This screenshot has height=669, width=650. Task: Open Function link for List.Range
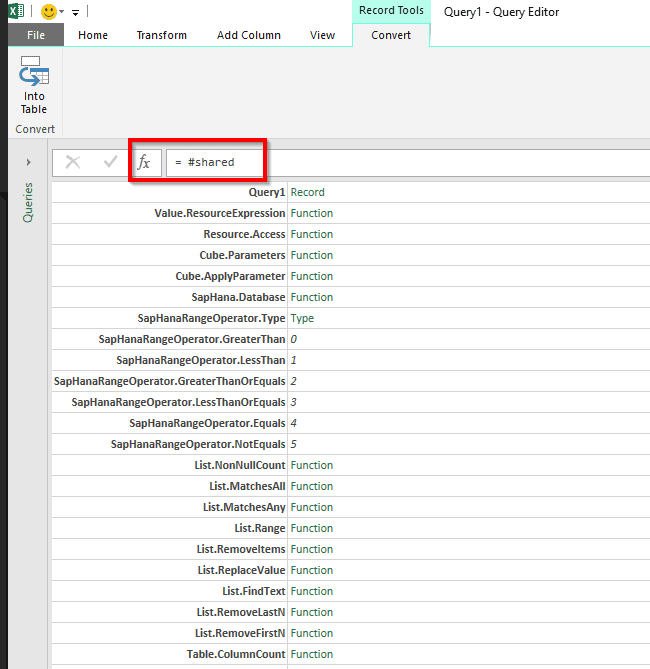(312, 528)
